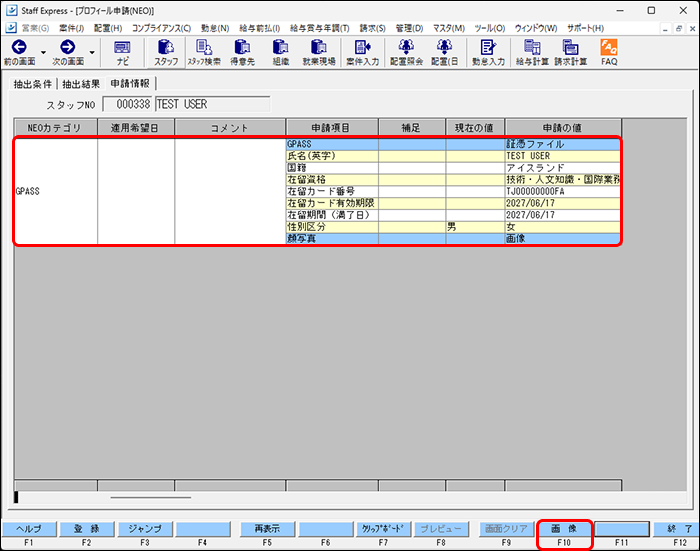Click the 申請項目 column header
Image resolution: width=700 pixels, height=551 pixels.
coord(332,128)
